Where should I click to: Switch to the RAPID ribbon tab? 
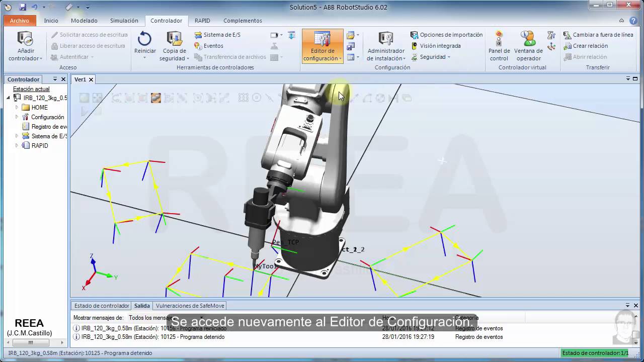click(x=202, y=21)
